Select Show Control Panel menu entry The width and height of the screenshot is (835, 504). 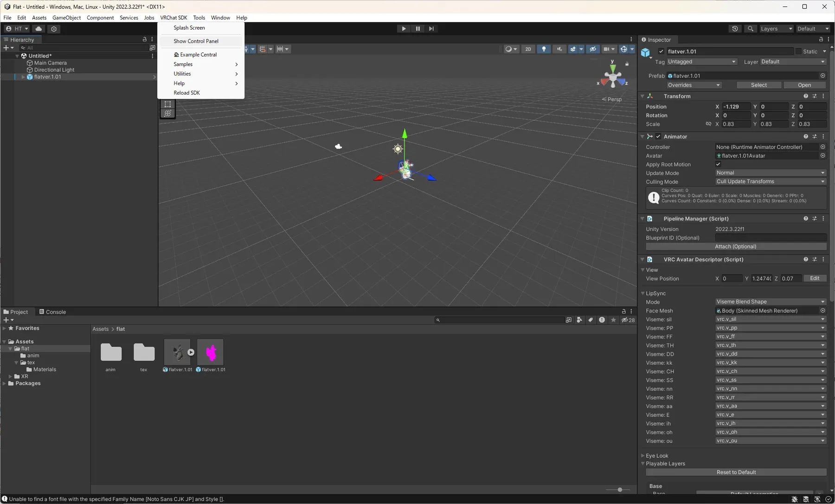coord(201,41)
